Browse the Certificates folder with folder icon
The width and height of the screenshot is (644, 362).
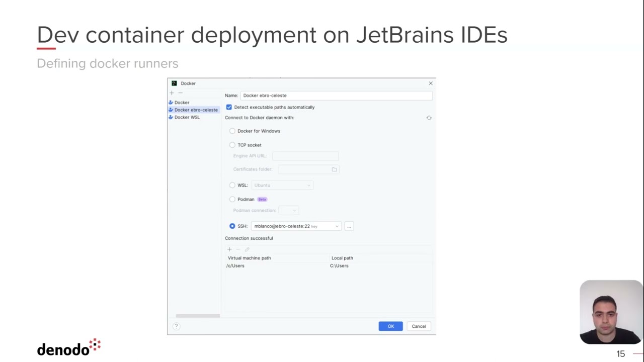pos(334,169)
